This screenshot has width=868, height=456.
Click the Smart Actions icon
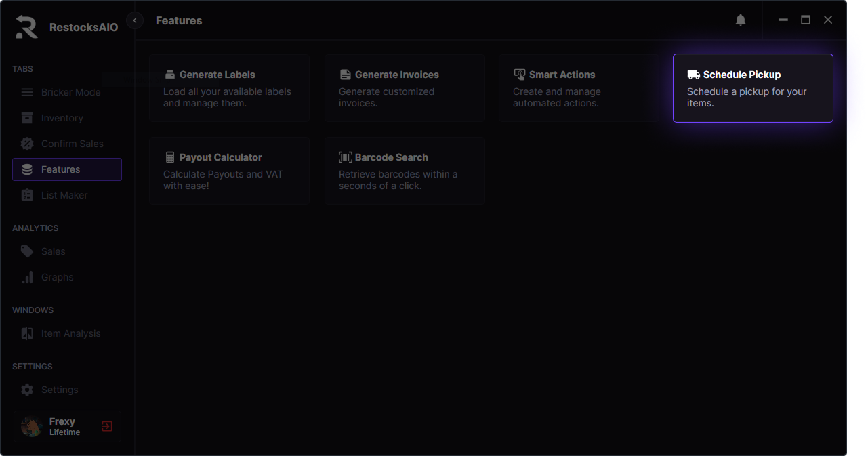click(x=520, y=75)
